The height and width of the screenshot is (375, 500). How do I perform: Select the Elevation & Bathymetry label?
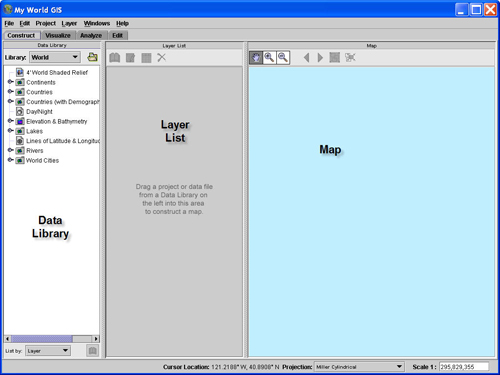(57, 121)
